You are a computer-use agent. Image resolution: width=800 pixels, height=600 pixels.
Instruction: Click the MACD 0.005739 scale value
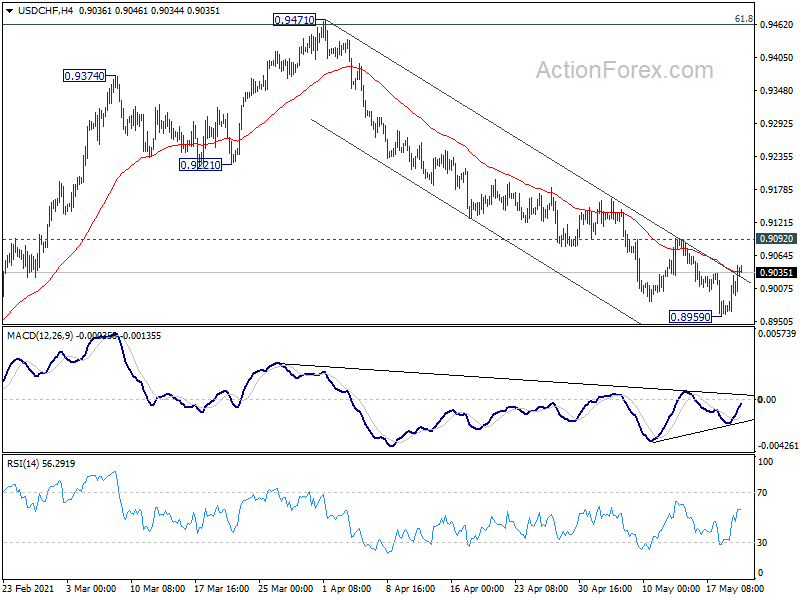777,334
